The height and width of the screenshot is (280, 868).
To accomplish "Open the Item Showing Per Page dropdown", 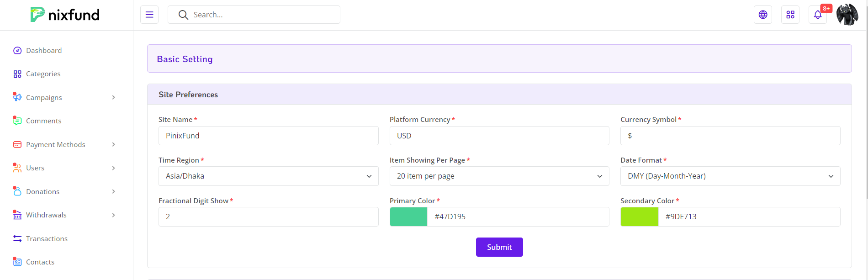I will tap(499, 176).
